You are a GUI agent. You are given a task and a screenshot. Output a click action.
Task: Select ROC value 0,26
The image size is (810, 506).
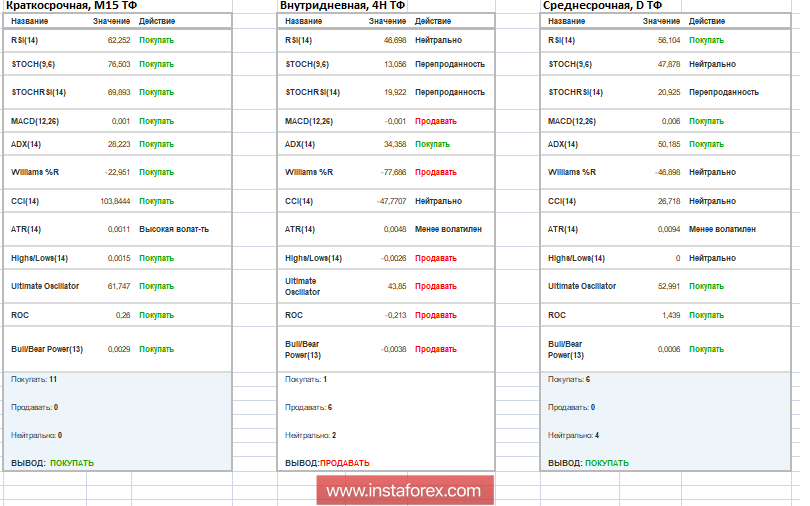coord(123,315)
